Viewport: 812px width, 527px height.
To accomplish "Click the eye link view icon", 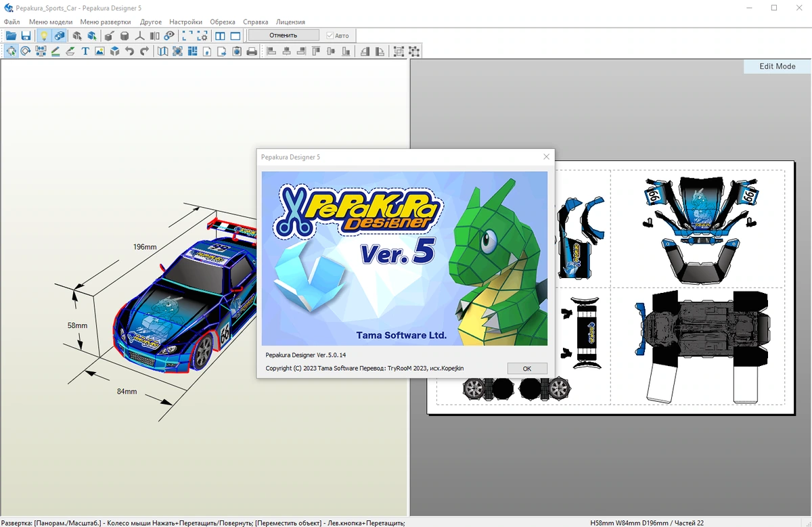I will coord(169,35).
